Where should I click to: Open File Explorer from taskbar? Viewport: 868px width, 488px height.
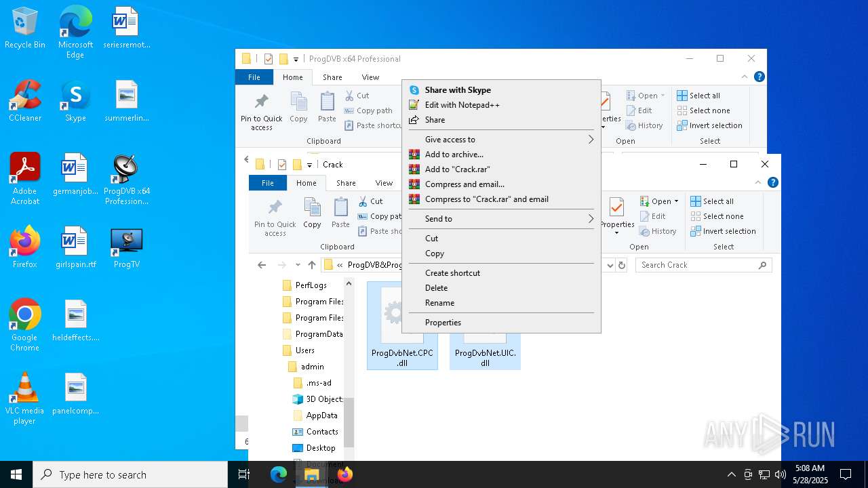point(312,474)
